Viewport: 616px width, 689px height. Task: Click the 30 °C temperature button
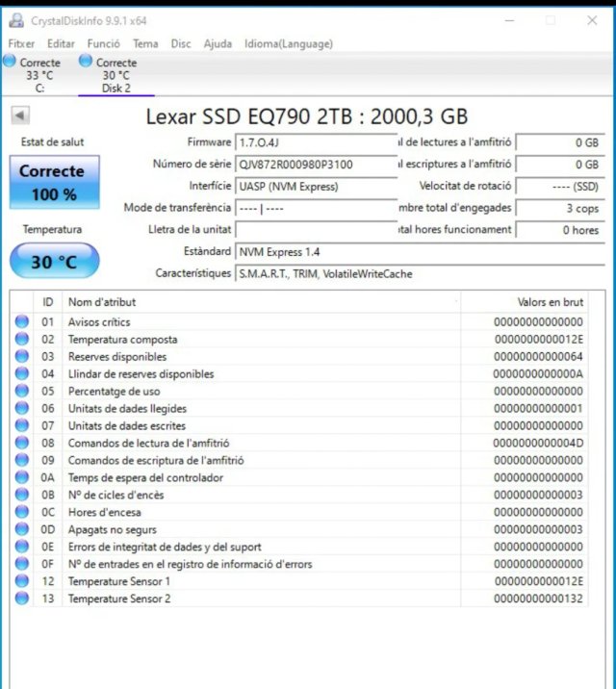[x=55, y=261]
